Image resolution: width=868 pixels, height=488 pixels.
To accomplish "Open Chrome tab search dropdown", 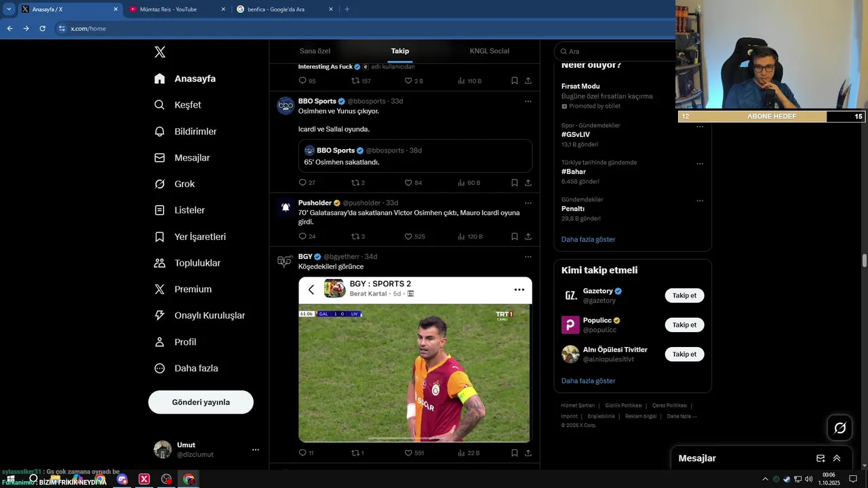I will (x=9, y=9).
